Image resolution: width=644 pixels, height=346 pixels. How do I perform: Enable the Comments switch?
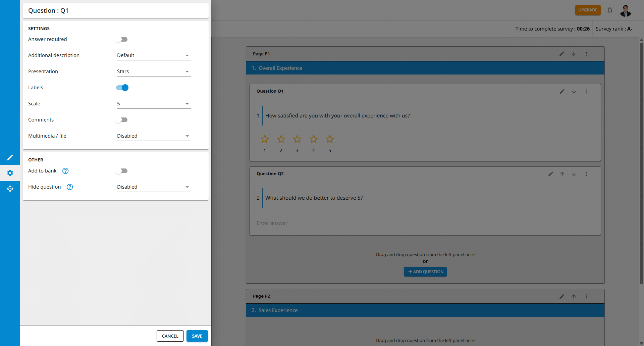point(122,120)
